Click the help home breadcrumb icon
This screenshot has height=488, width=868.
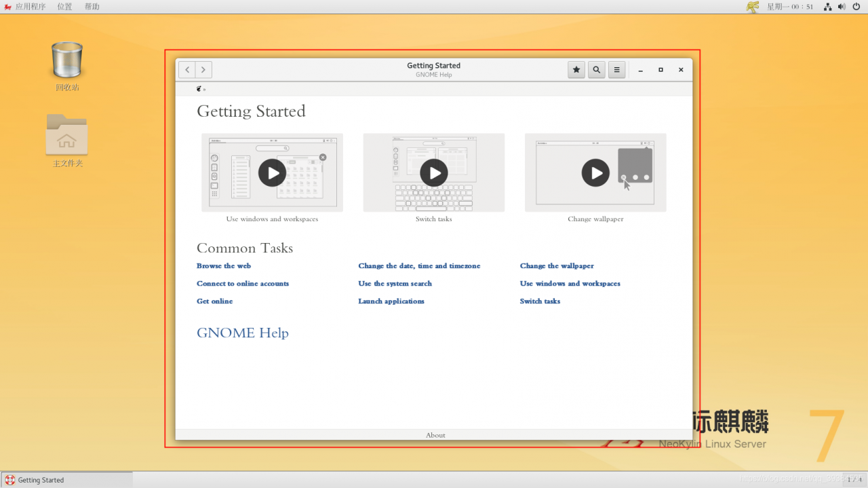[199, 89]
